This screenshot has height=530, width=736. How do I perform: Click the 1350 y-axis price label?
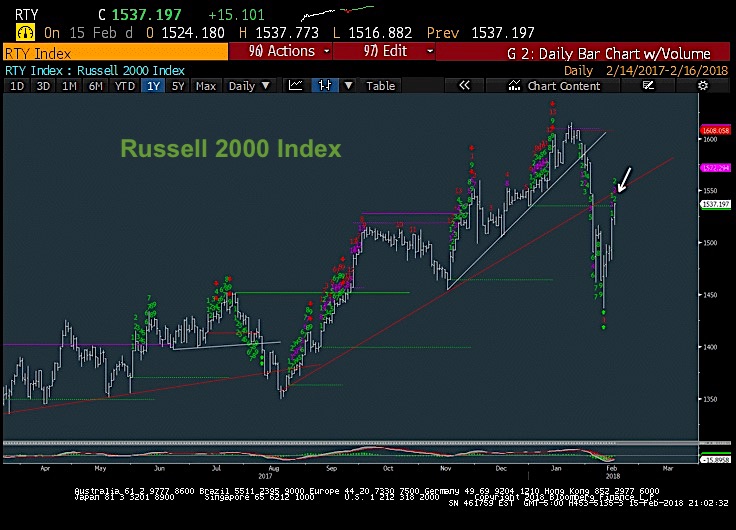pos(710,399)
